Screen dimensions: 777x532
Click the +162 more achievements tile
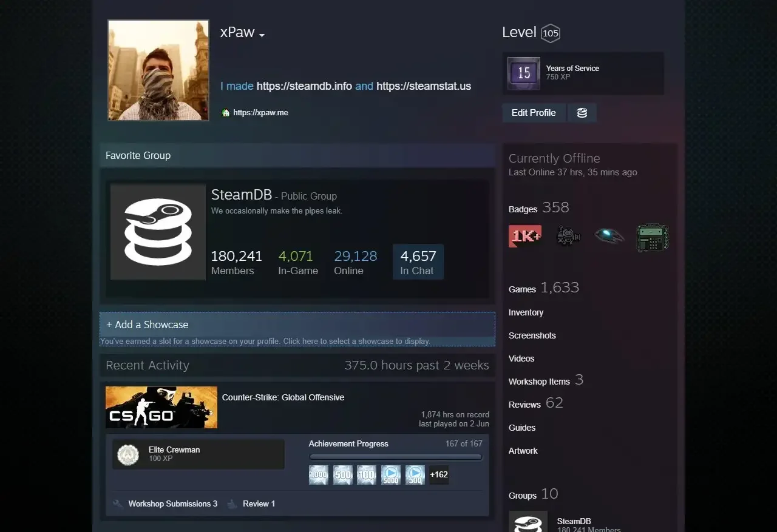pos(439,474)
